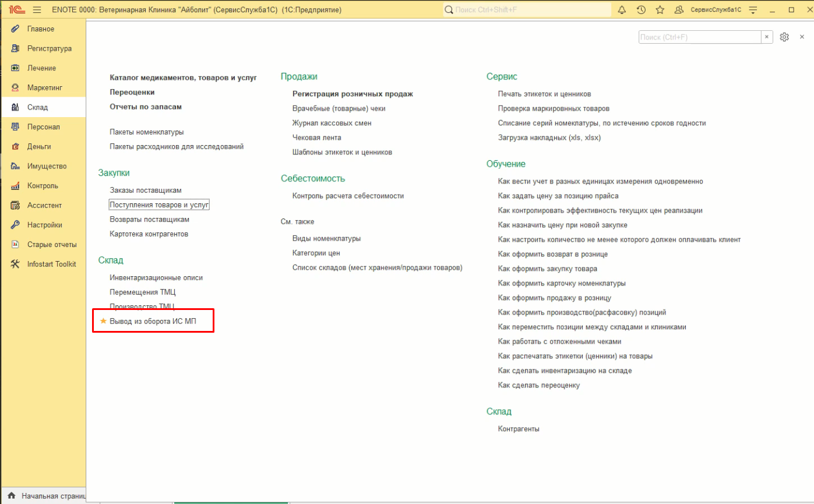
Task: Switch to the Деньги section
Action: point(39,146)
